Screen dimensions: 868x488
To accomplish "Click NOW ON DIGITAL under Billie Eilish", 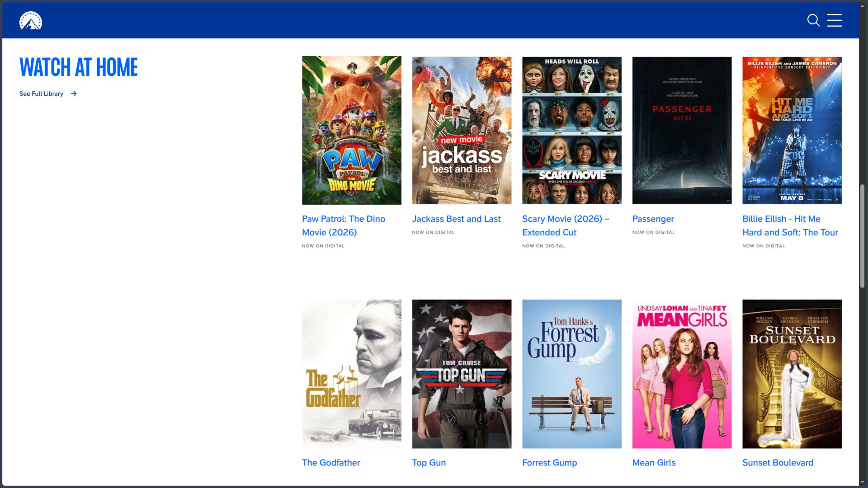I will (x=764, y=246).
